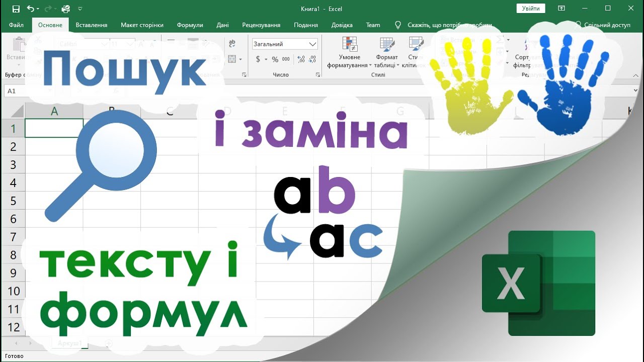Switch to the Основне ribbon tab
The height and width of the screenshot is (362, 644).
(x=50, y=25)
